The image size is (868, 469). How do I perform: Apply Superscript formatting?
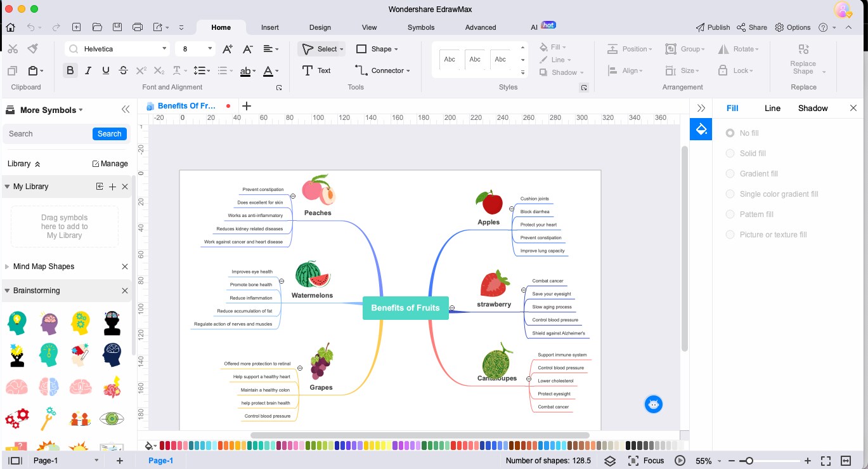[x=141, y=70]
